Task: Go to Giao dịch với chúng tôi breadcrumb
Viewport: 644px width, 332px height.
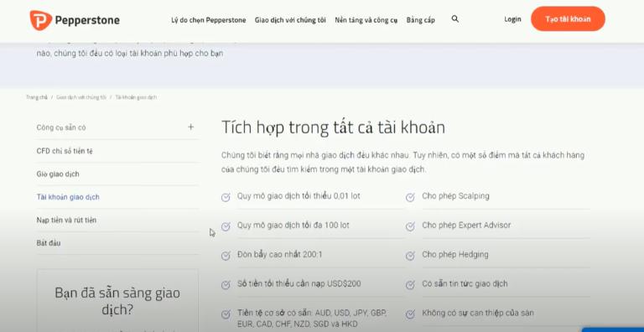Action: tap(81, 97)
